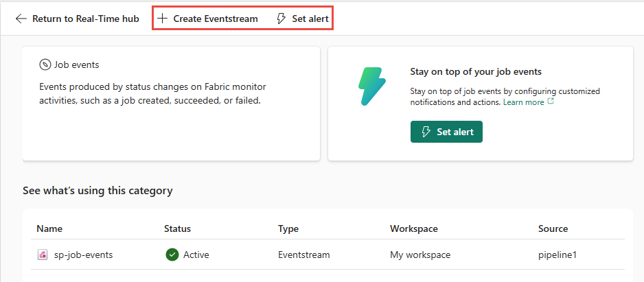Click the large green lightning bolt graphic

pos(373,86)
